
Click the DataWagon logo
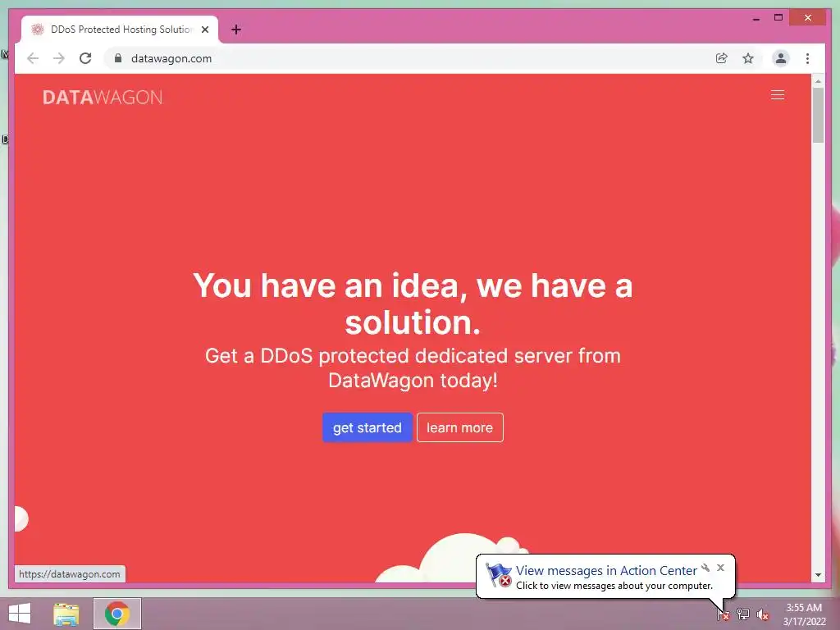click(103, 97)
